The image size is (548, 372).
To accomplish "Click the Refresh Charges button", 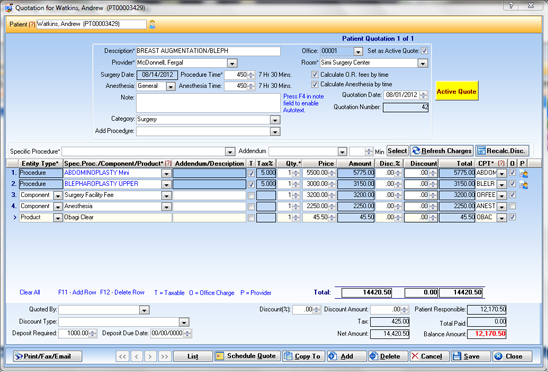I will click(442, 151).
